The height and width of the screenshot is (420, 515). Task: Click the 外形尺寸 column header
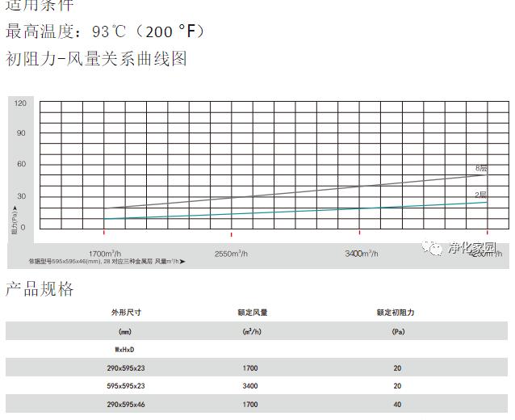click(x=126, y=313)
